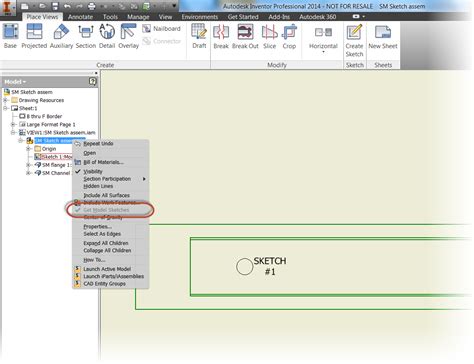Click the Connector tool
The height and width of the screenshot is (364, 474).
click(162, 41)
